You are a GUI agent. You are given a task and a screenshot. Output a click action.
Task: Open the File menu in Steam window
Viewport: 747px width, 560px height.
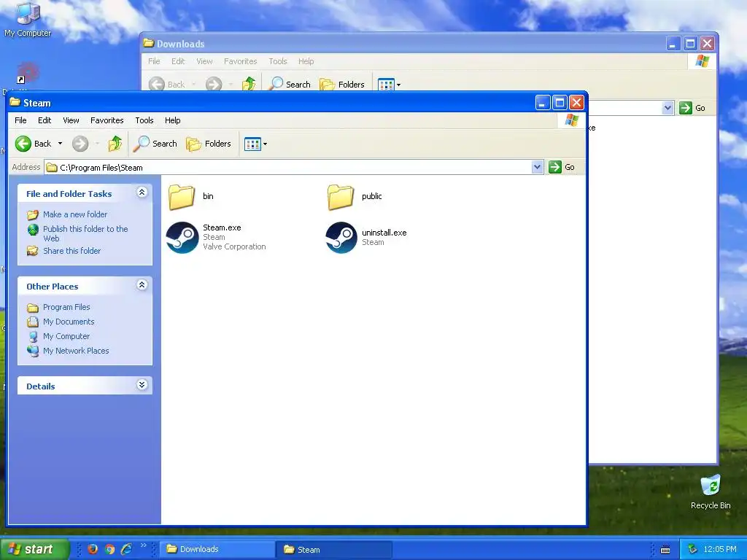(20, 120)
